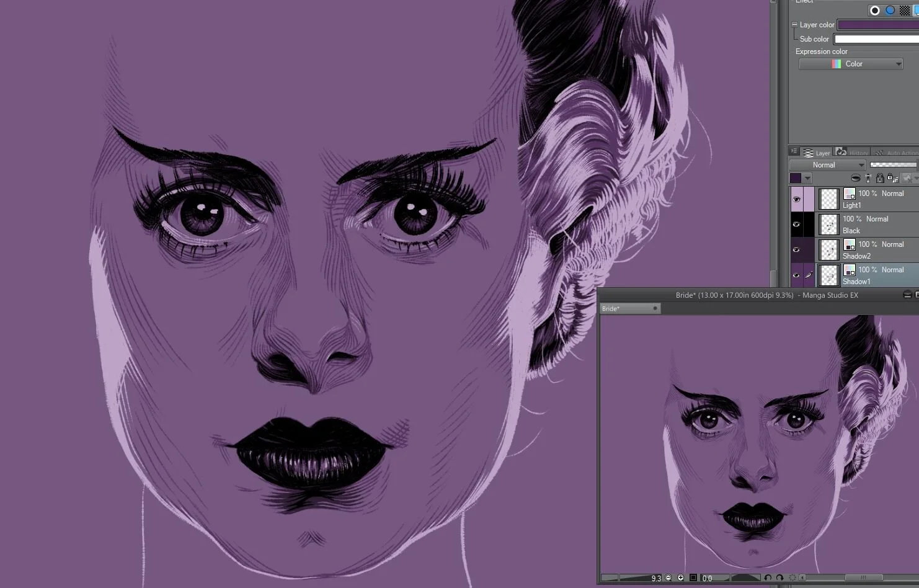Toggle clip at layer below icon
This screenshot has width=919, height=588.
point(856,179)
